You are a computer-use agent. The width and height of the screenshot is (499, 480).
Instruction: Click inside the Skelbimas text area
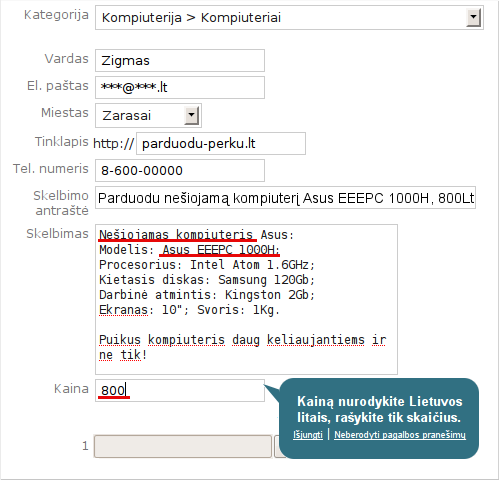tap(246, 299)
